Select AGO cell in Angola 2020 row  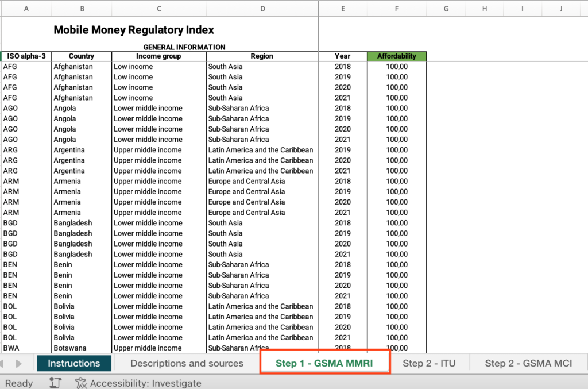(x=26, y=129)
